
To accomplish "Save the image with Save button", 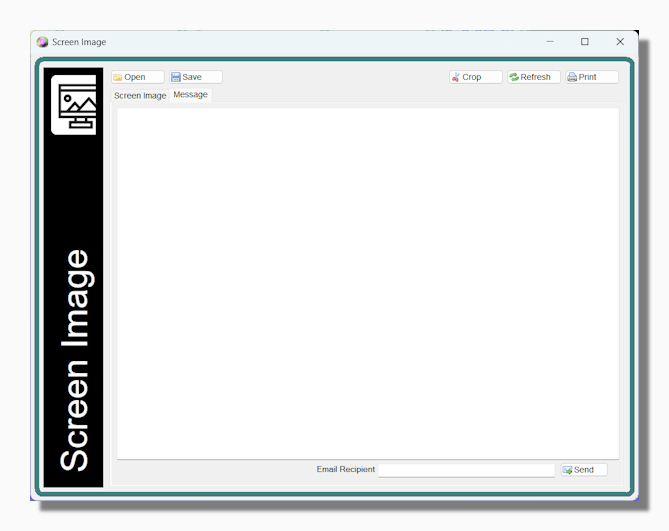I will [x=196, y=77].
